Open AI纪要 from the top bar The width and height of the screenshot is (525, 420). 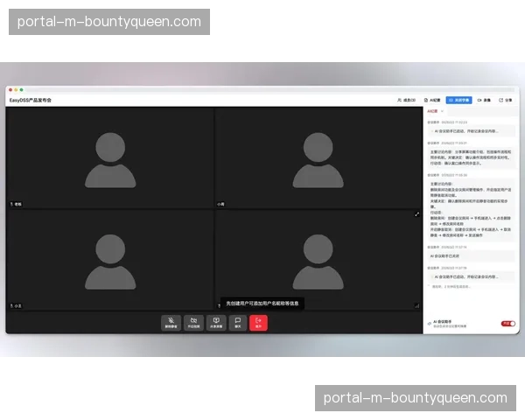(433, 101)
